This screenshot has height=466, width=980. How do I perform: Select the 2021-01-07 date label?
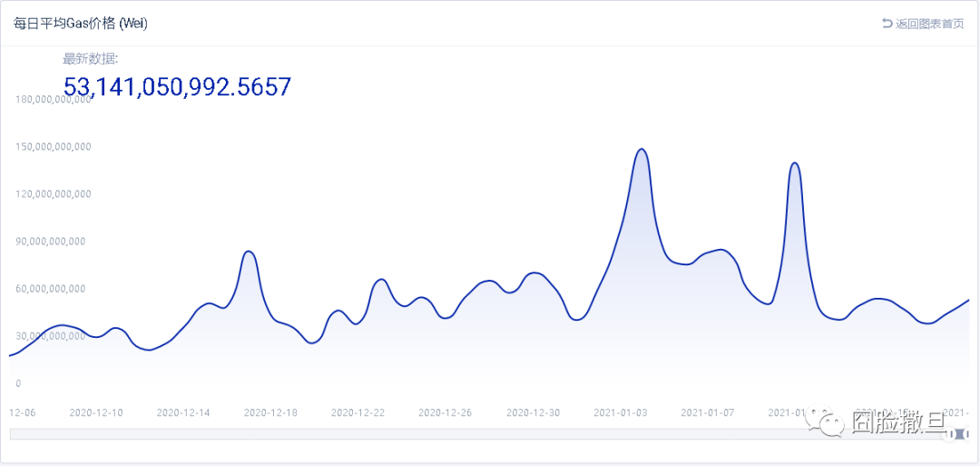tap(708, 412)
